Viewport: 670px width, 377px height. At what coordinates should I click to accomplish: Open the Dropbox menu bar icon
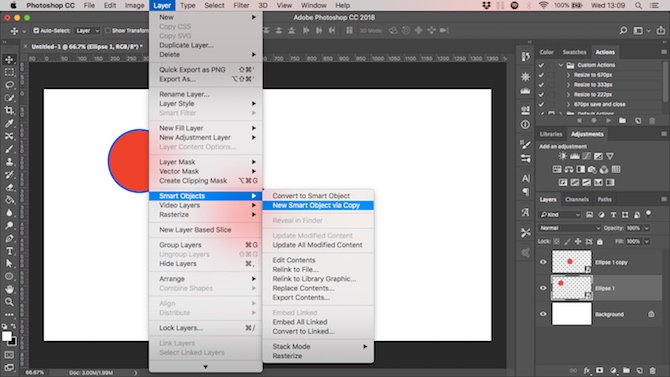486,6
